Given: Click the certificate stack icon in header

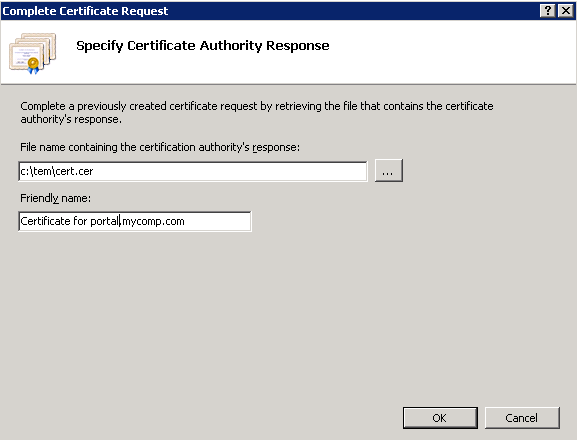Looking at the screenshot, I should 33,53.
